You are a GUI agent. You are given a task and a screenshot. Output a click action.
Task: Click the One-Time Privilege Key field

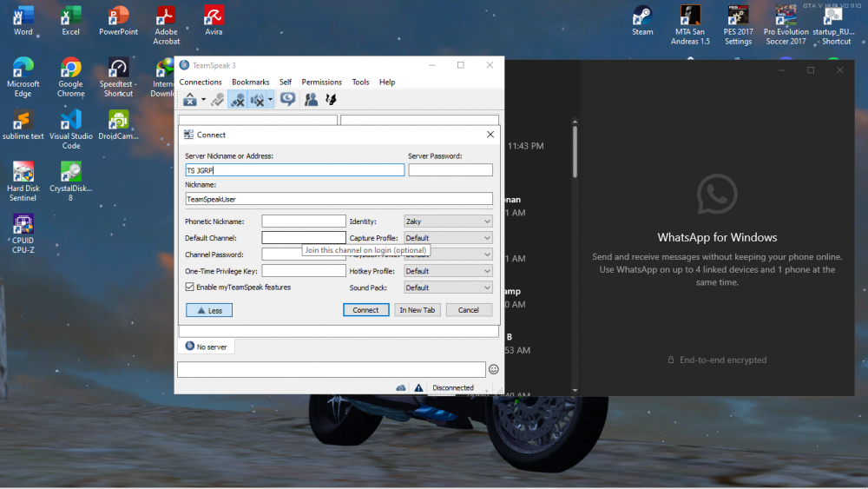(x=303, y=271)
